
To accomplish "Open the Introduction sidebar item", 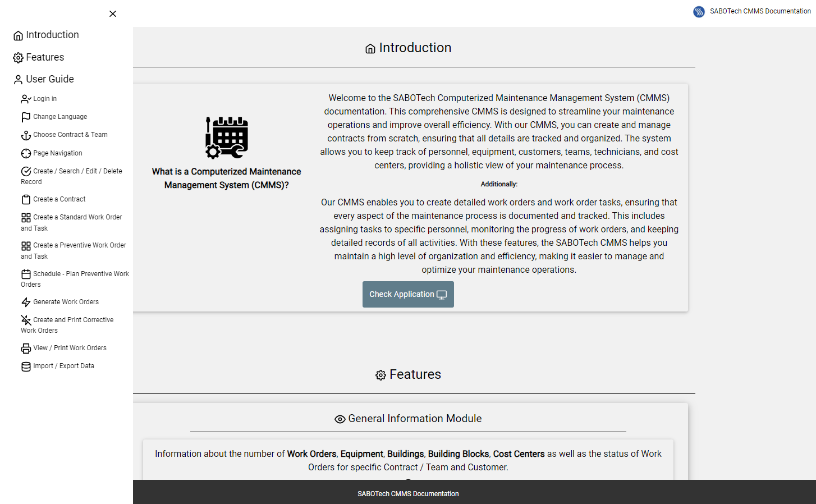I will click(x=46, y=35).
